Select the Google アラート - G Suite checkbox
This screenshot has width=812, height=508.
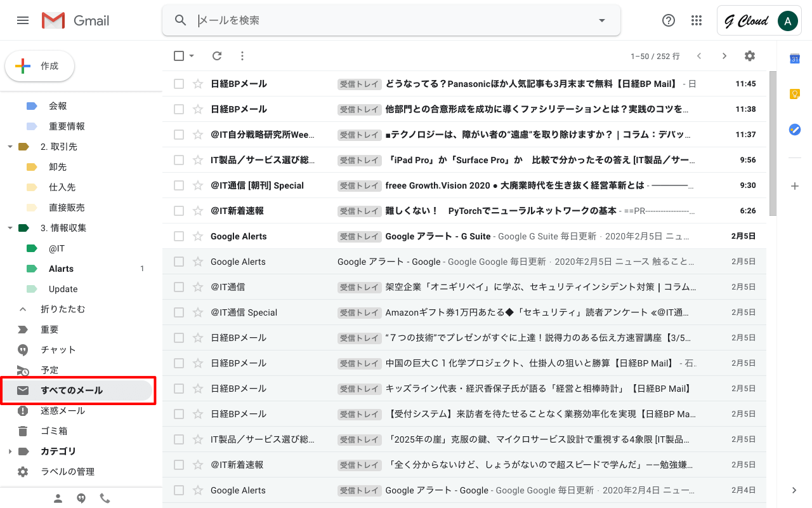coord(179,236)
